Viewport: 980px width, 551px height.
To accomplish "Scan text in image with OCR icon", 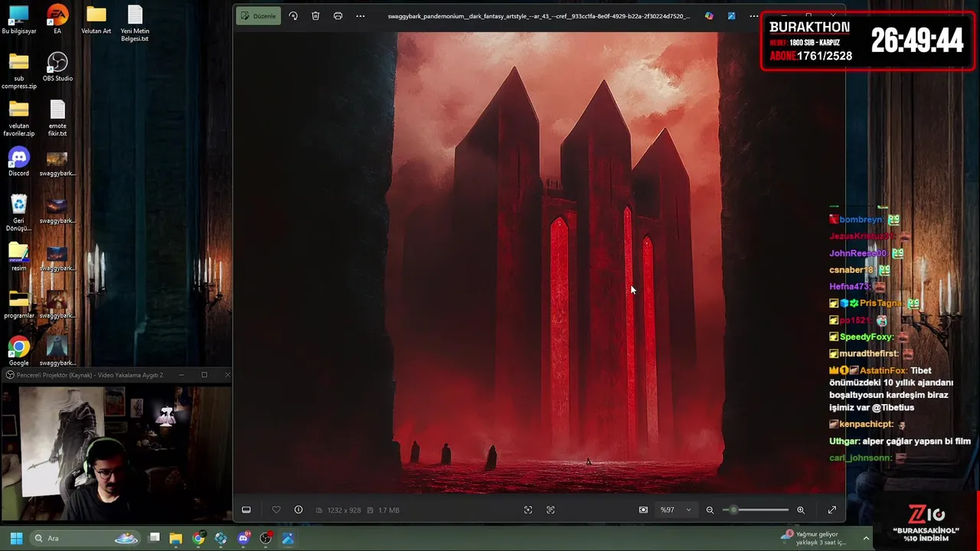I will pyautogui.click(x=550, y=510).
